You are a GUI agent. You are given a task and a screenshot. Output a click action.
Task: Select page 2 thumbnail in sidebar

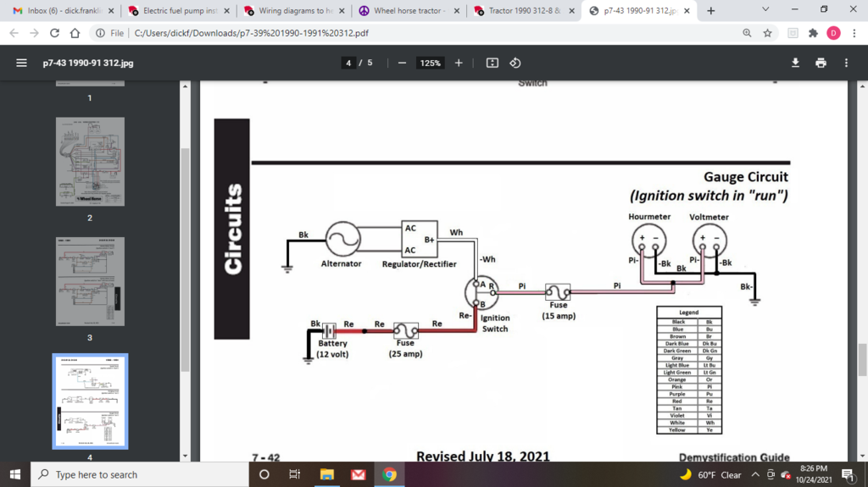(x=90, y=162)
